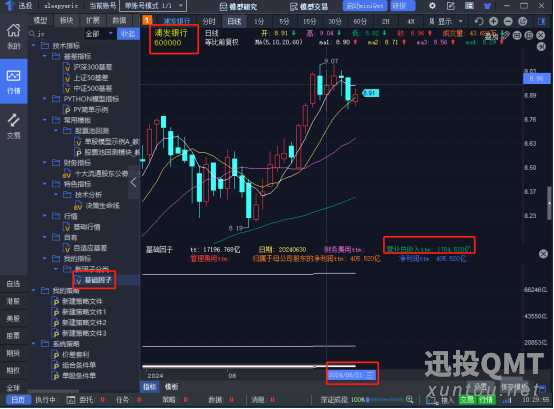Image resolution: width=554 pixels, height=409 pixels.
Task: Switch to the 60分 period tab
Action: (360, 22)
